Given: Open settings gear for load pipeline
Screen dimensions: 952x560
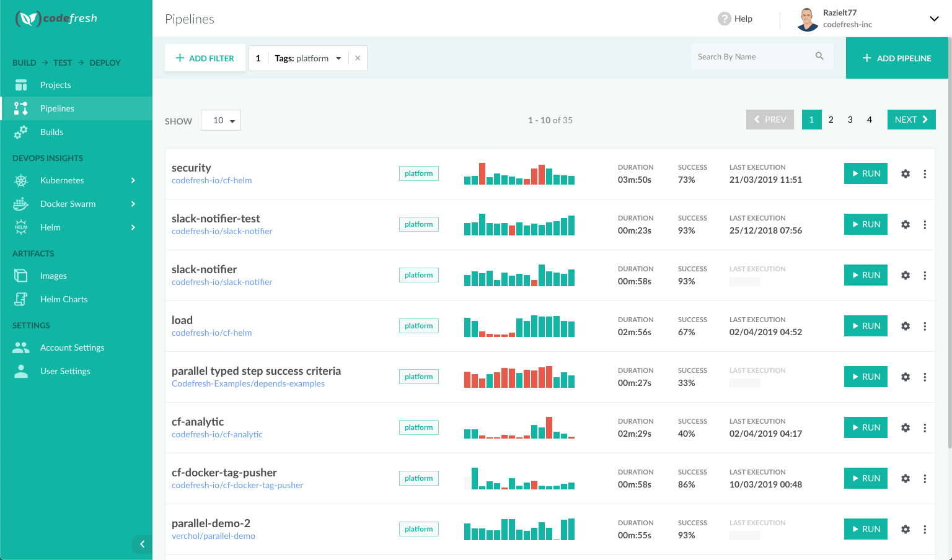Looking at the screenshot, I should tap(906, 326).
